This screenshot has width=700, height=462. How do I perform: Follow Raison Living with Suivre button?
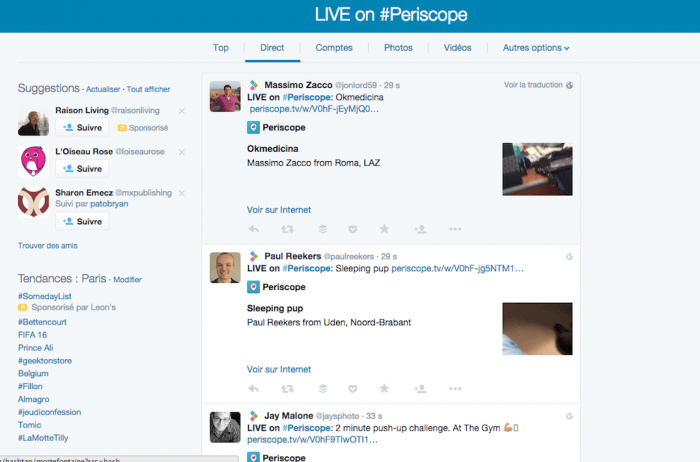pyautogui.click(x=82, y=128)
